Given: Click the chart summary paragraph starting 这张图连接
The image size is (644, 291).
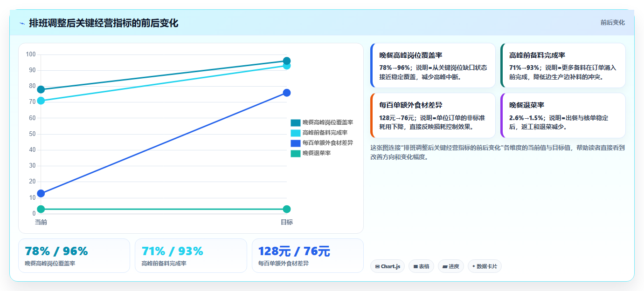Looking at the screenshot, I should [x=498, y=152].
